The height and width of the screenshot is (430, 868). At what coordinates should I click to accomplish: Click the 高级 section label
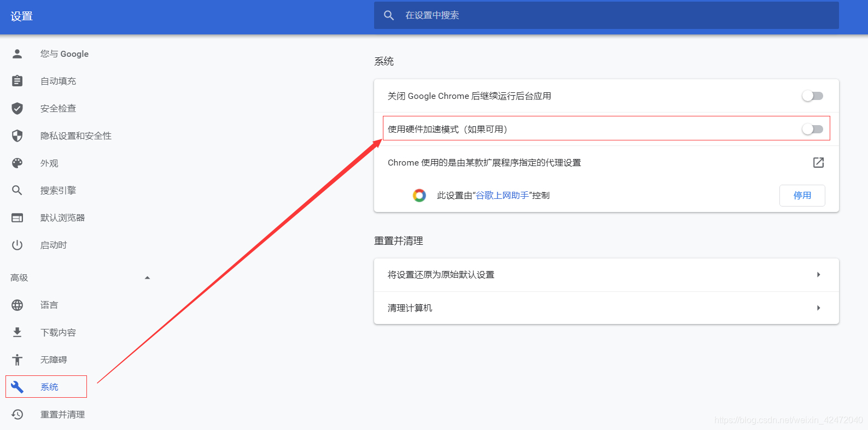pos(19,278)
